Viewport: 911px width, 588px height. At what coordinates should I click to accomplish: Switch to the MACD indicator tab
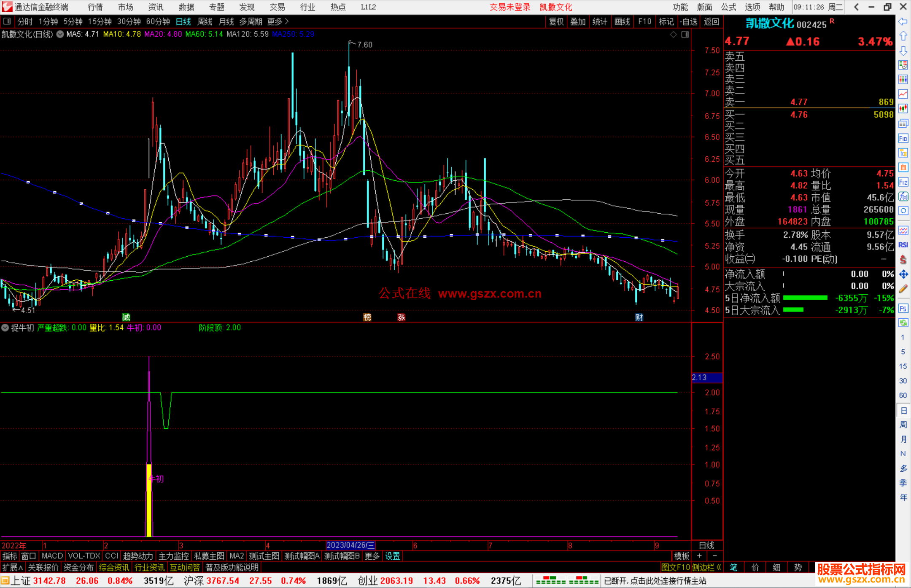coord(52,556)
